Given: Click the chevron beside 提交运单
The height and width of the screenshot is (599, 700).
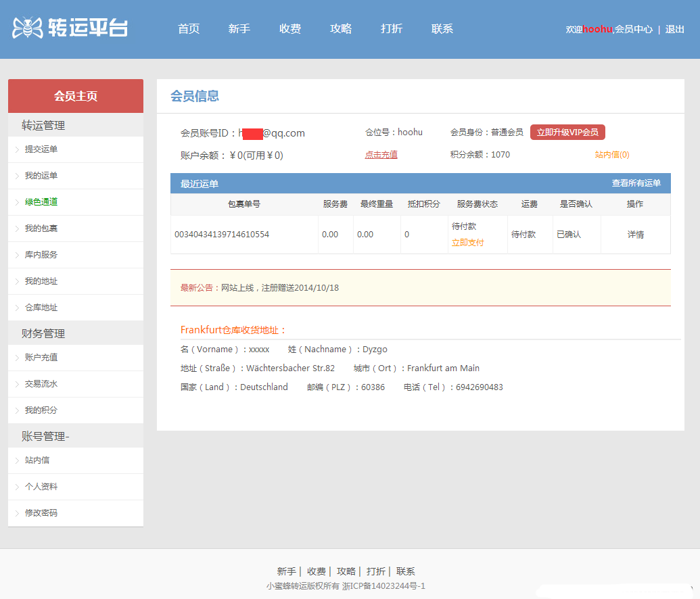Looking at the screenshot, I should (x=17, y=149).
